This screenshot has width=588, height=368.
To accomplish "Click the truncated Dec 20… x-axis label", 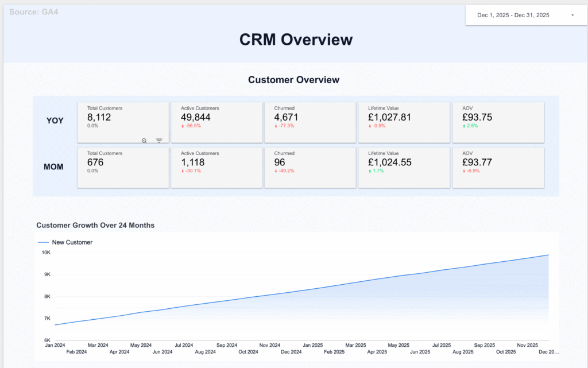I will (x=548, y=352).
